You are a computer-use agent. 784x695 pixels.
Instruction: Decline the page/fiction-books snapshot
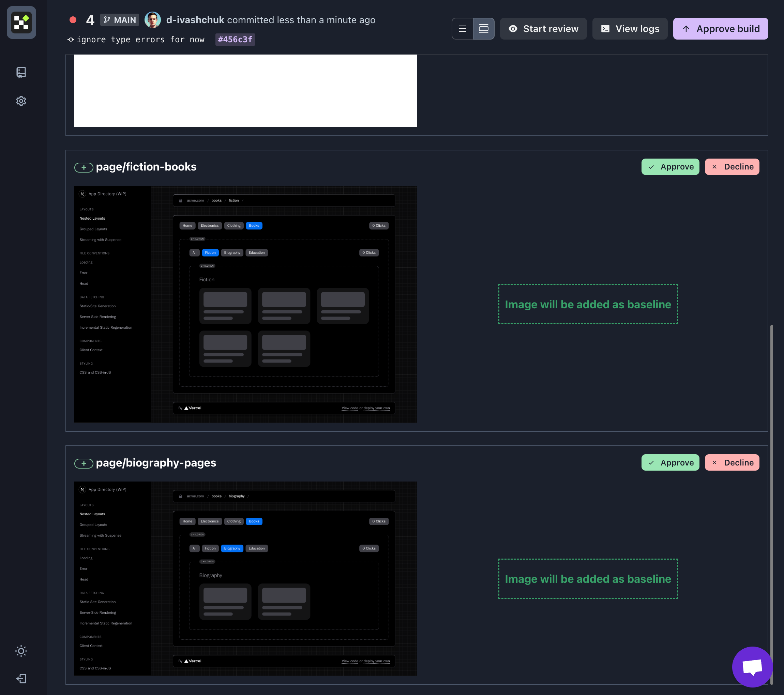tap(732, 167)
